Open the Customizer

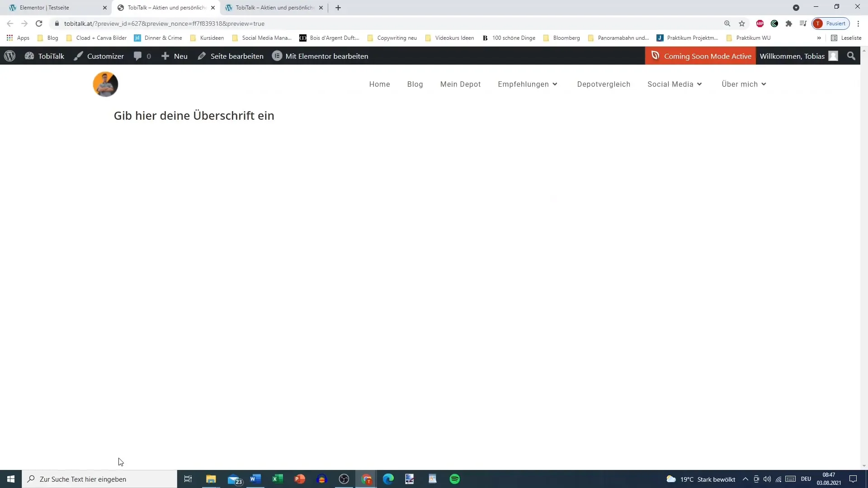[x=99, y=56]
